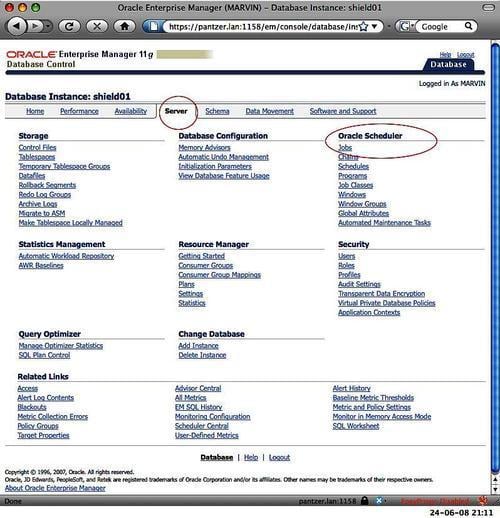Open the Job Classes link
Viewport: 500px width, 518px height.
355,185
